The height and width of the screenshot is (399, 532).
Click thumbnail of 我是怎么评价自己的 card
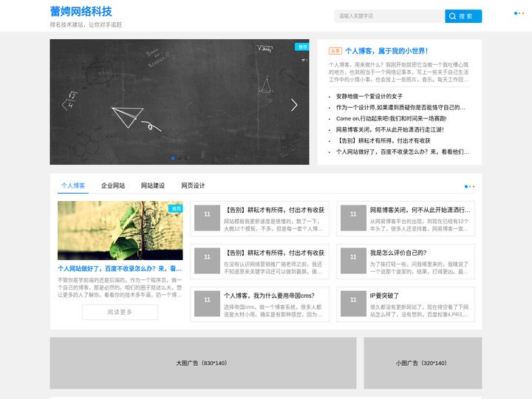(353, 261)
